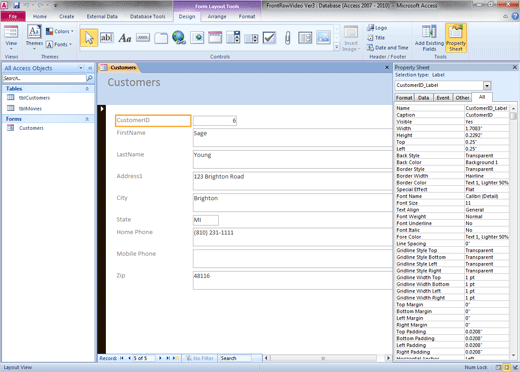Switch to the Create ribbon tab
This screenshot has width=520, height=372.
[67, 16]
